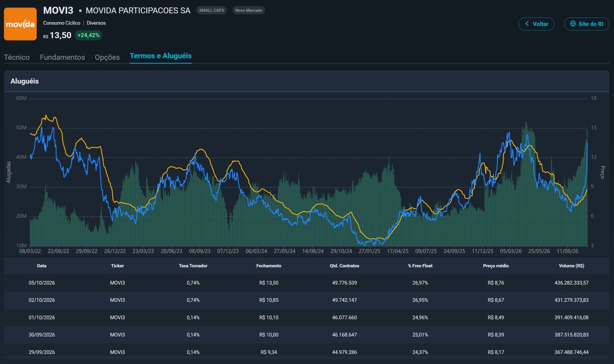Select the Opções tab
Viewport: 614px width, 364px height.
107,57
